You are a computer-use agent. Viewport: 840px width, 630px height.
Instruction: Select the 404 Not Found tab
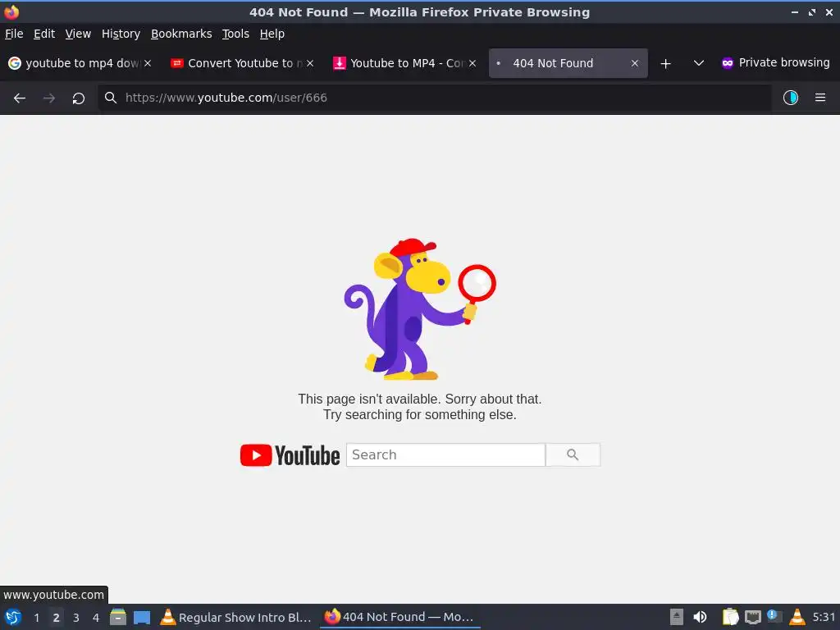tap(568, 63)
